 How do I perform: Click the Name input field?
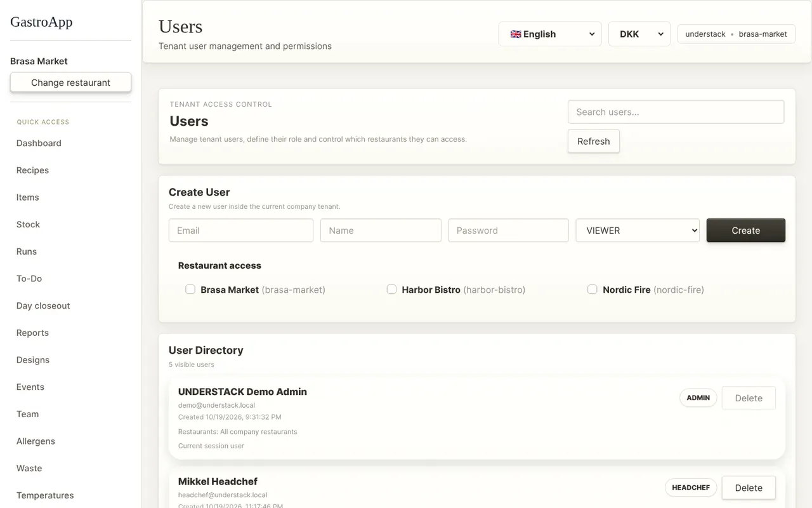381,231
